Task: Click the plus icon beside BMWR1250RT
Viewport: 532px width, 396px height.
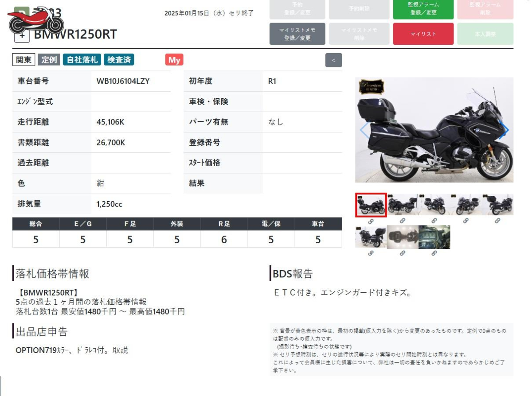Action: click(22, 35)
